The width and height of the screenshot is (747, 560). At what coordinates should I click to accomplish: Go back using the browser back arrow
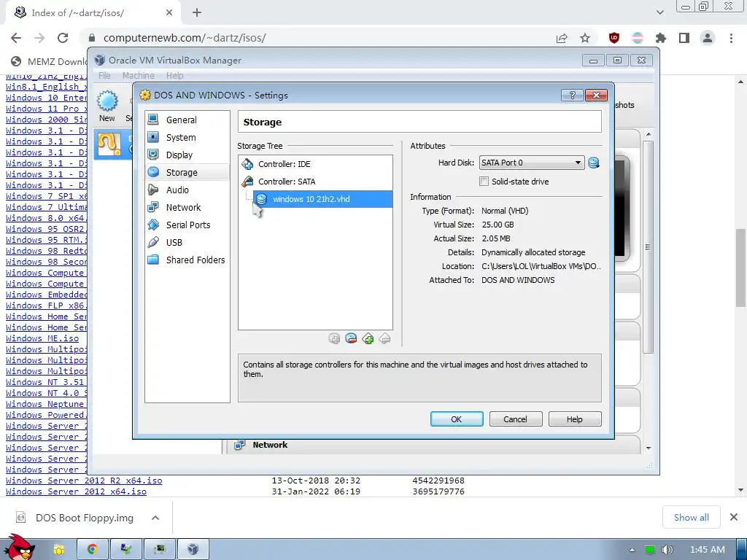tap(16, 38)
